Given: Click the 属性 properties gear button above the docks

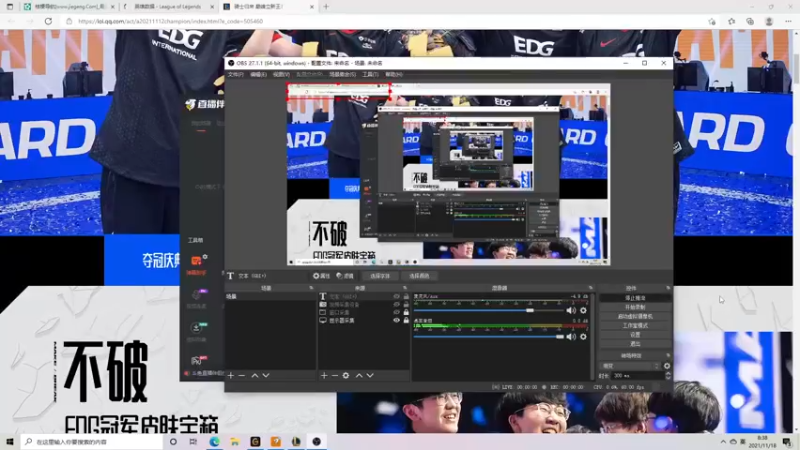Looking at the screenshot, I should pos(321,276).
